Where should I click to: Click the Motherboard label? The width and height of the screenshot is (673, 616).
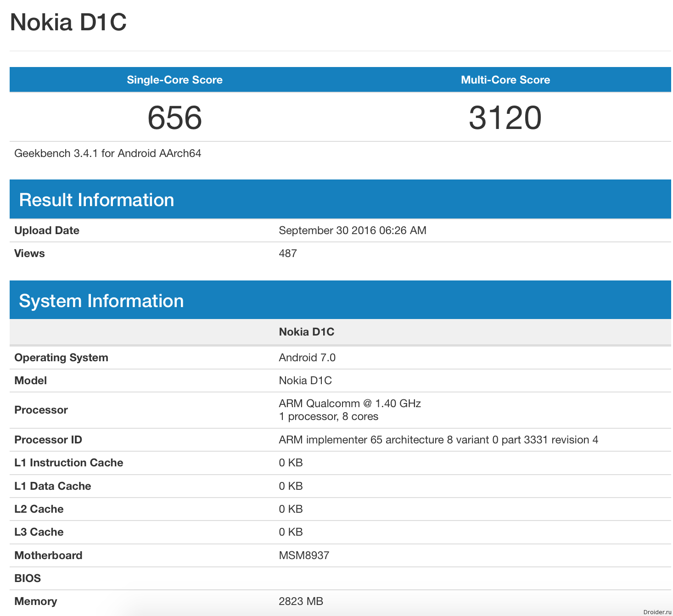[x=48, y=555]
